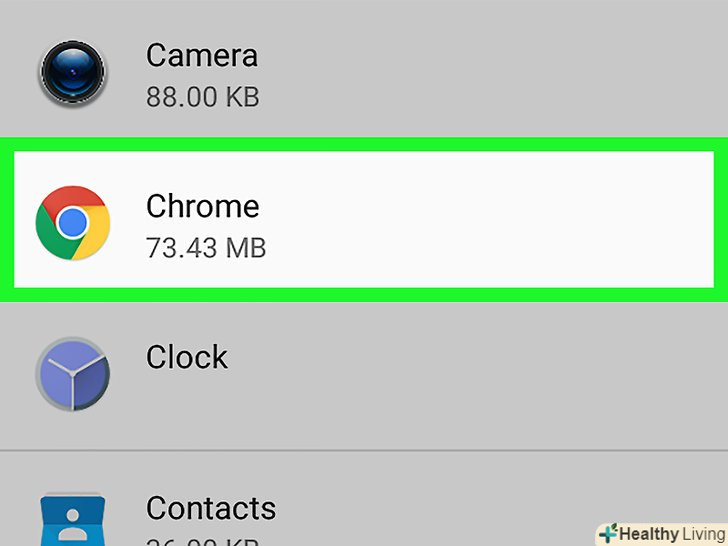Open the Clock app info by its name
The height and width of the screenshot is (546, 728).
[x=187, y=357]
